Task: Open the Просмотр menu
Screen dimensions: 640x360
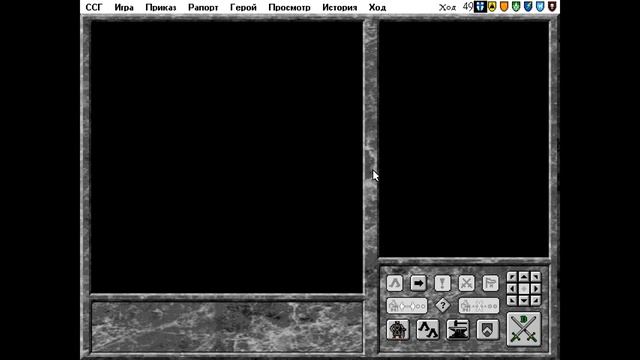Action: coord(289,7)
